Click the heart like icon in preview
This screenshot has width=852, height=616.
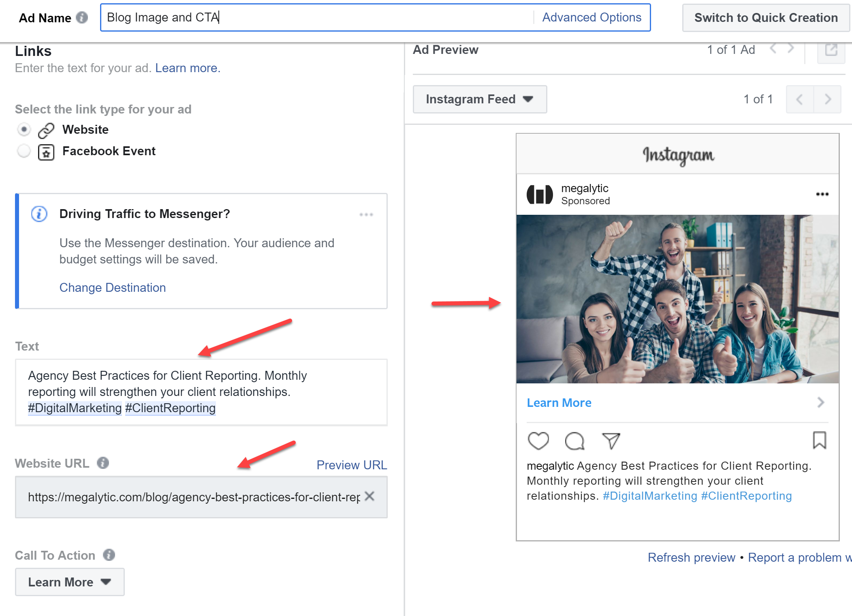[x=538, y=441]
